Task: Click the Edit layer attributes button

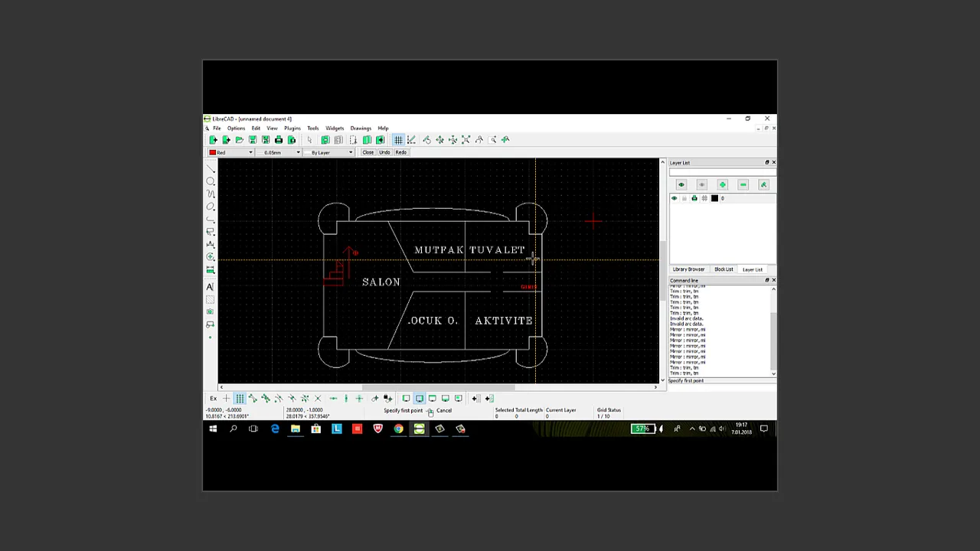Action: 763,184
